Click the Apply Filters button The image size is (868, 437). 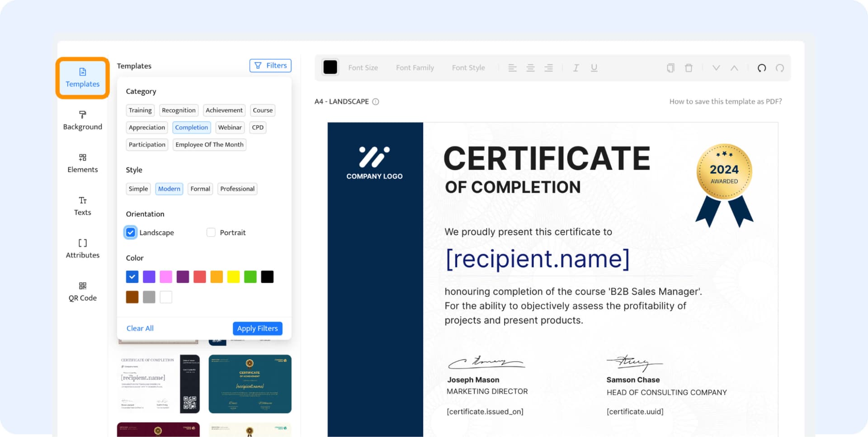click(x=257, y=328)
